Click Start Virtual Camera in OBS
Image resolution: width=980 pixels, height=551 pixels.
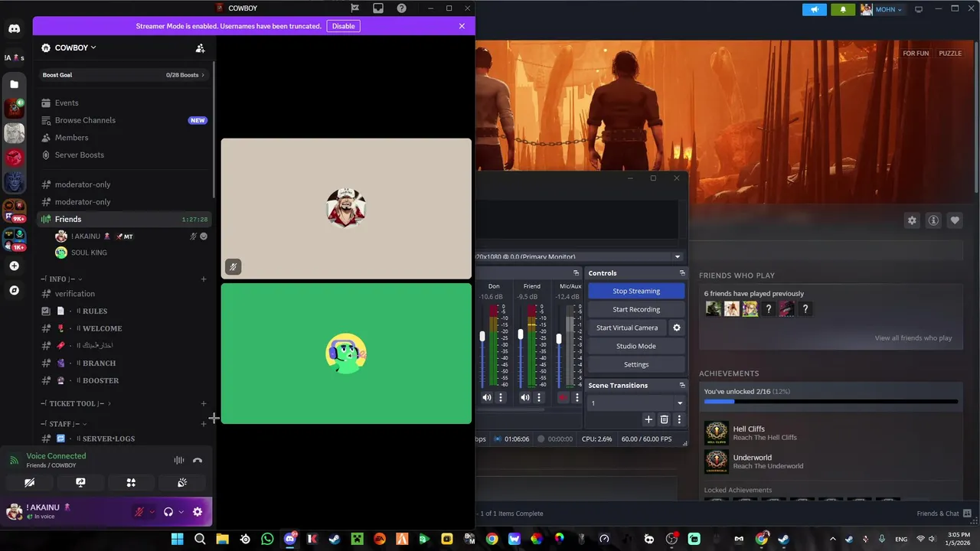pyautogui.click(x=627, y=328)
